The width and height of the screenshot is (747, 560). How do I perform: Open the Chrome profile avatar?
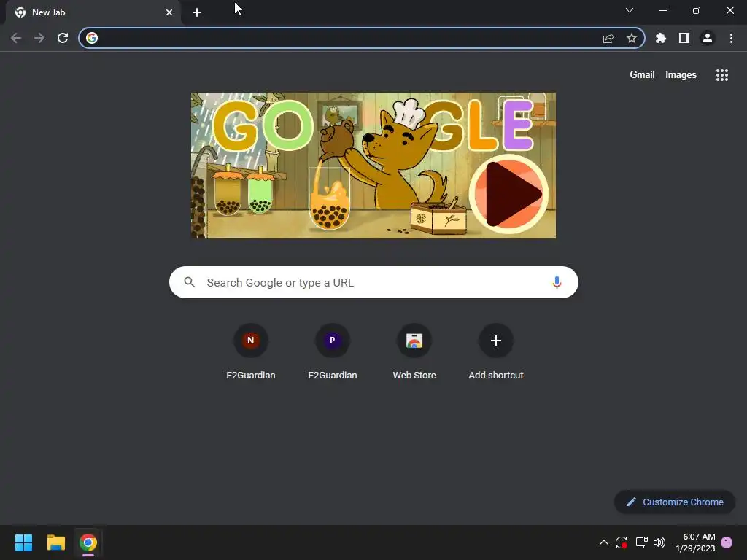pos(708,38)
